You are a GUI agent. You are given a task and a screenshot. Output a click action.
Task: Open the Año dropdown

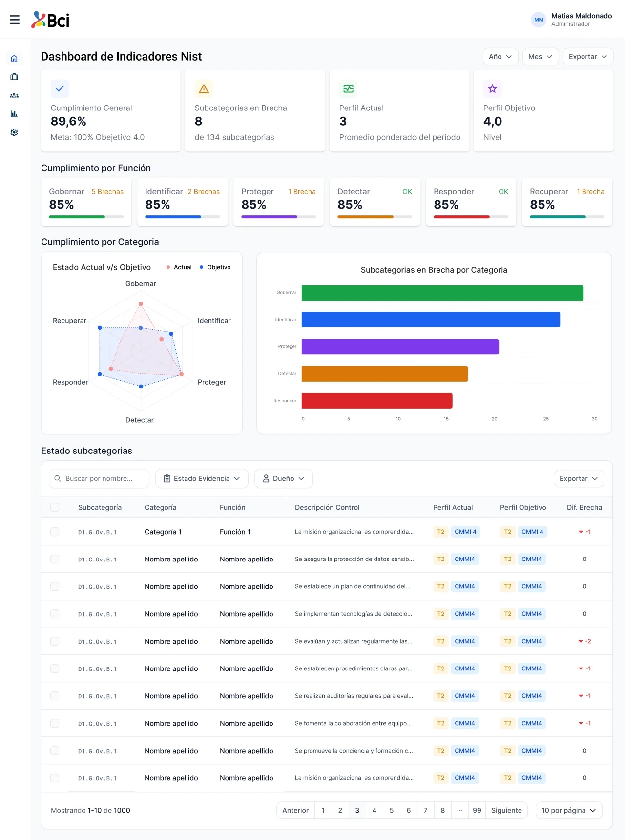pos(500,57)
